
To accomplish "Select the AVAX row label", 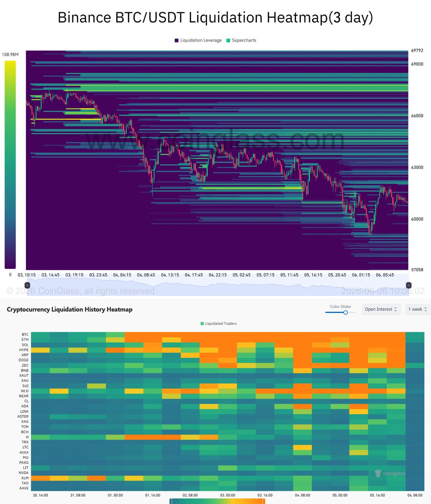I will point(24,452).
